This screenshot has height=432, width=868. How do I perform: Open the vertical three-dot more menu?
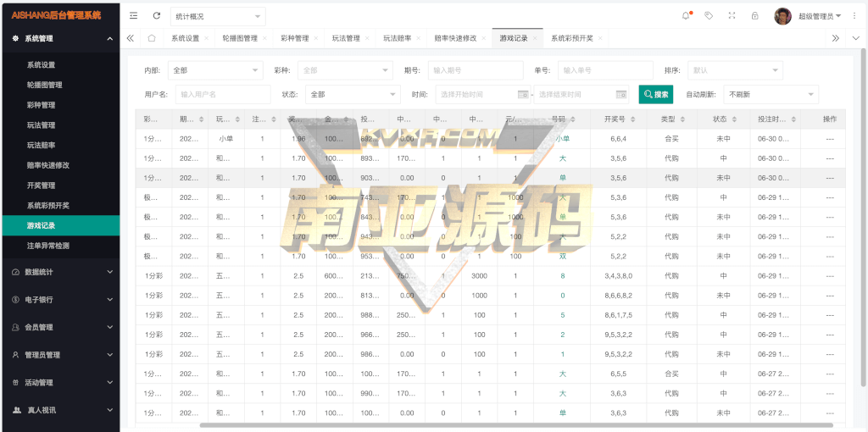pos(855,16)
